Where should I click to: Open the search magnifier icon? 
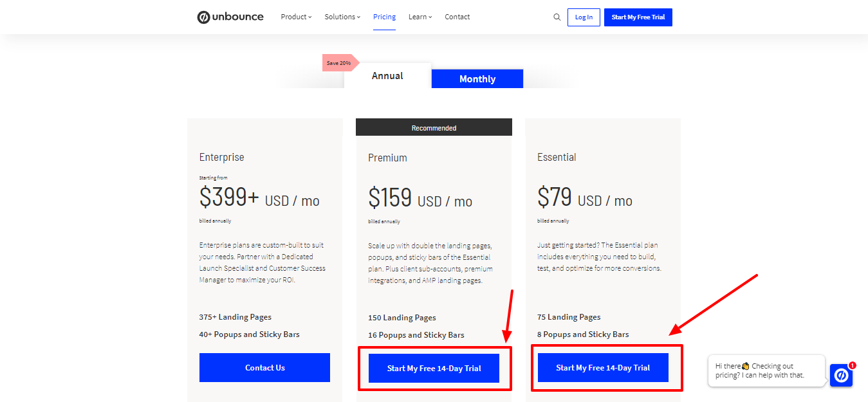(557, 17)
